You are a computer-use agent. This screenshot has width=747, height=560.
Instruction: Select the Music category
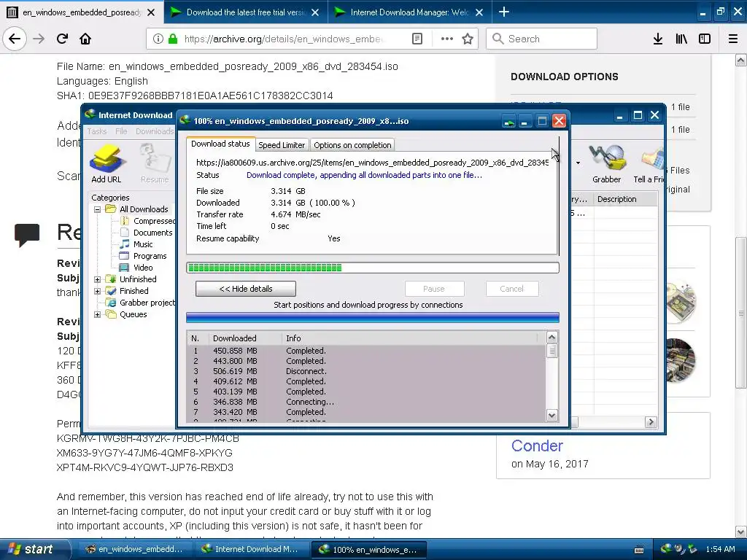pos(143,244)
